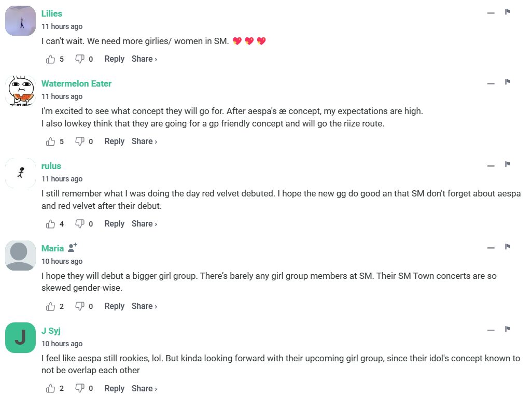Like J Syj's comment
532x396 pixels.
[51, 389]
